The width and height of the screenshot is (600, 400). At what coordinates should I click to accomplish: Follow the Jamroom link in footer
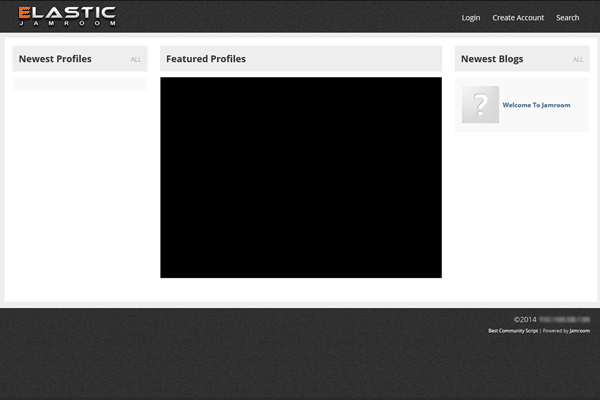[x=579, y=330]
